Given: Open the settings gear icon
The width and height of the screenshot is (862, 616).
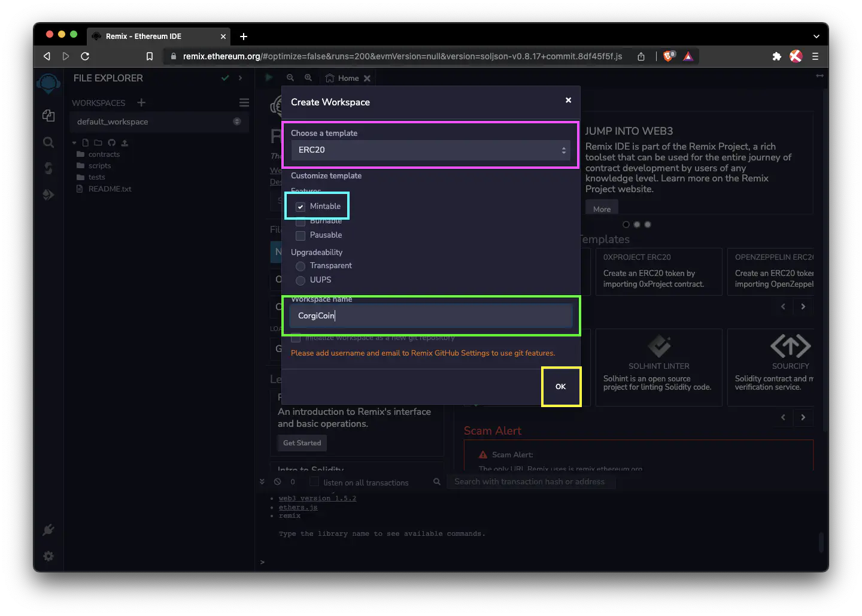Looking at the screenshot, I should 48,556.
